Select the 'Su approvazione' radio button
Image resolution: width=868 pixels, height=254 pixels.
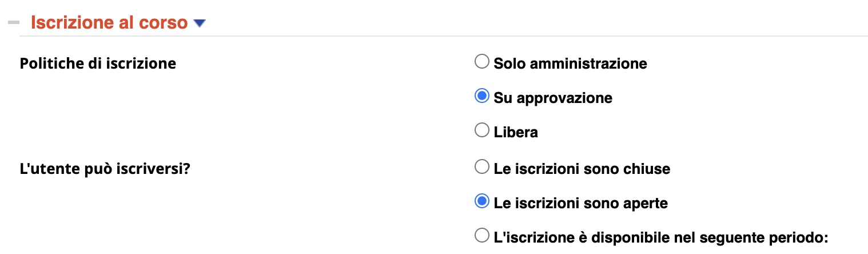pyautogui.click(x=482, y=97)
